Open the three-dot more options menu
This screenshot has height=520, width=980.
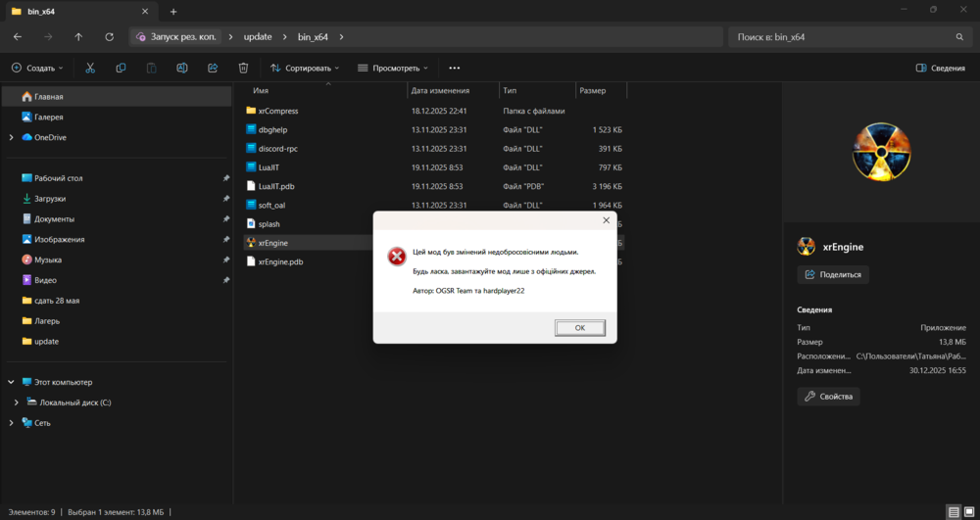pyautogui.click(x=455, y=68)
